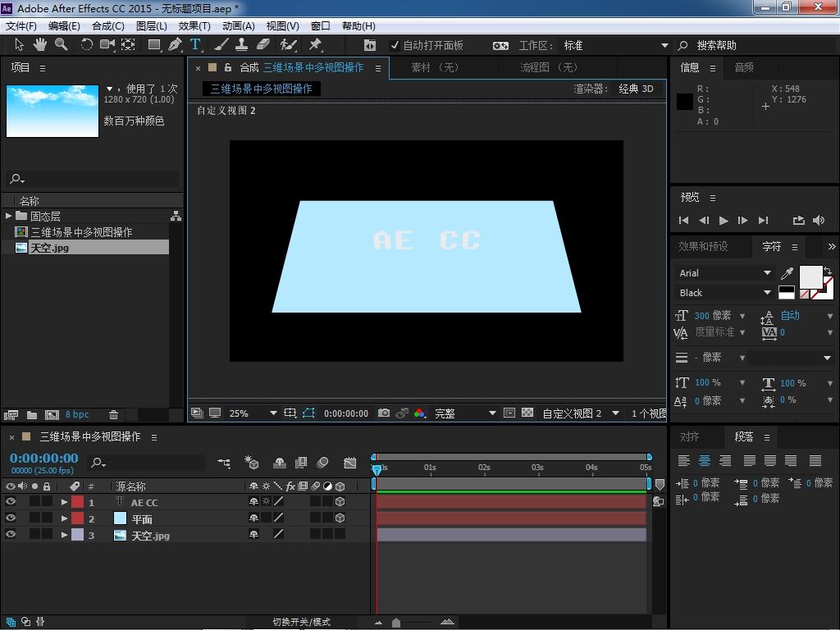Center align the paragraph text
The image size is (840, 630).
point(705,460)
